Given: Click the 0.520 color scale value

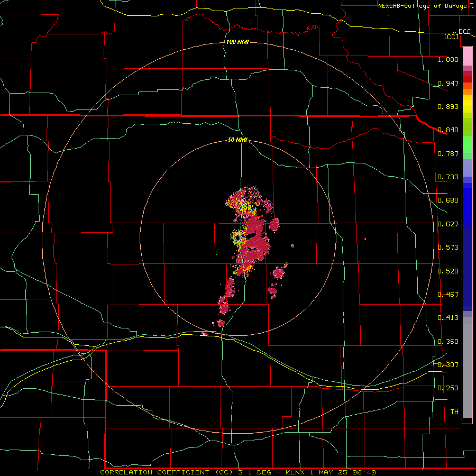Looking at the screenshot, I should (448, 271).
